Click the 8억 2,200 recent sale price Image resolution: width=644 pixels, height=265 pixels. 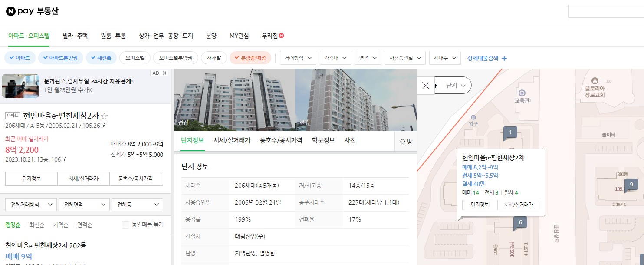click(22, 150)
